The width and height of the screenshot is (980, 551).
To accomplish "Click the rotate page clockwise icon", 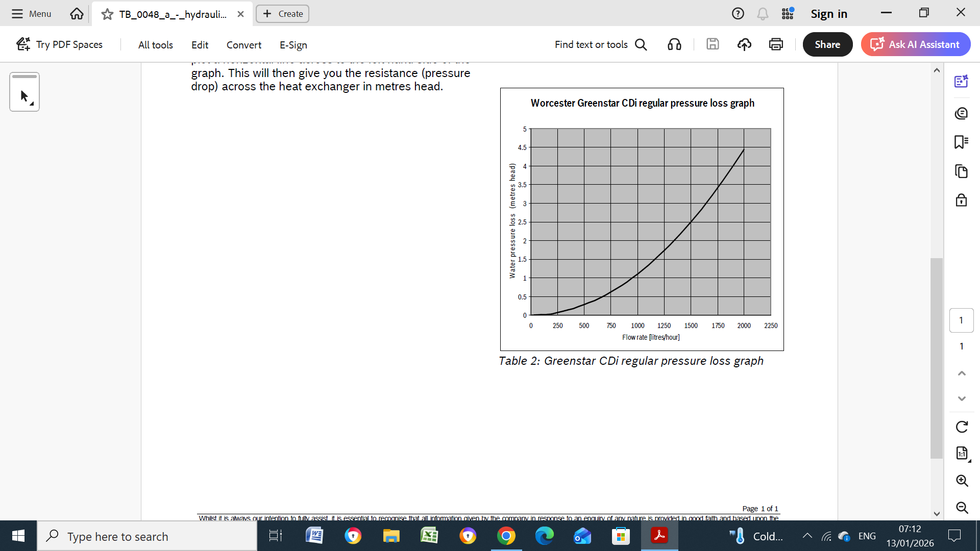I will (962, 427).
